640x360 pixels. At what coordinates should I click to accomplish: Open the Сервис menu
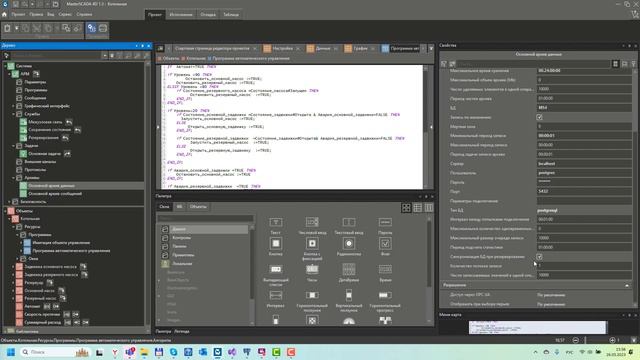coord(65,14)
